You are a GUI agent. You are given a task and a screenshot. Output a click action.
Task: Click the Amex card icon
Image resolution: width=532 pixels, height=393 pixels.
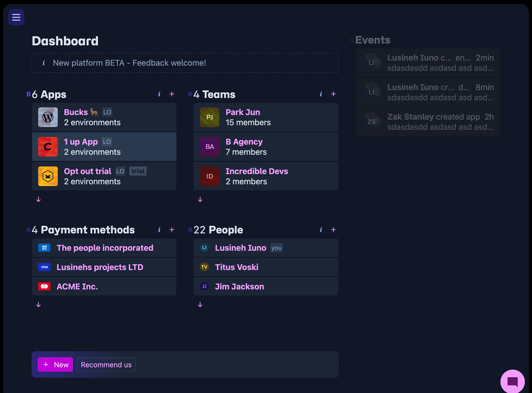pos(44,248)
